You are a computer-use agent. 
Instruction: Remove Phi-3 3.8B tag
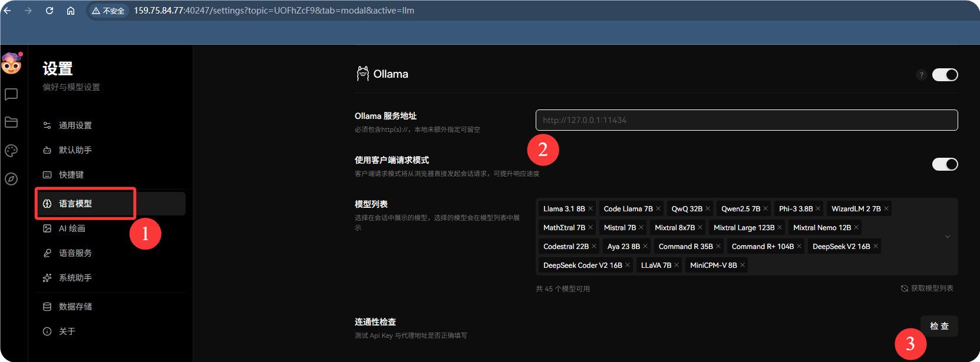818,209
